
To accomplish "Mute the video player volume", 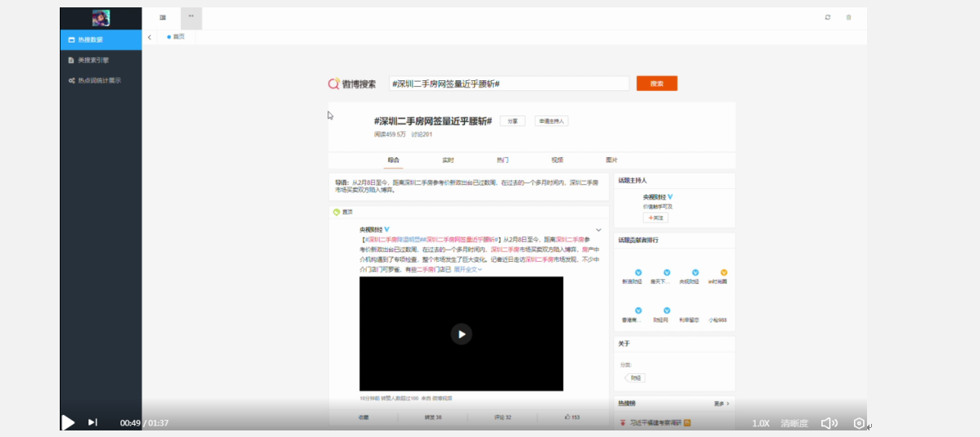I will point(829,423).
